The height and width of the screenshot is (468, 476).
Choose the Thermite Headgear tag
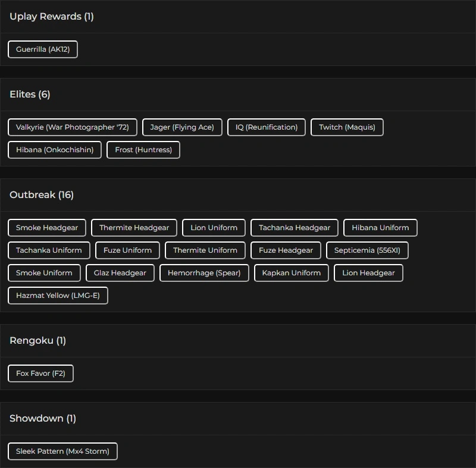coord(134,228)
